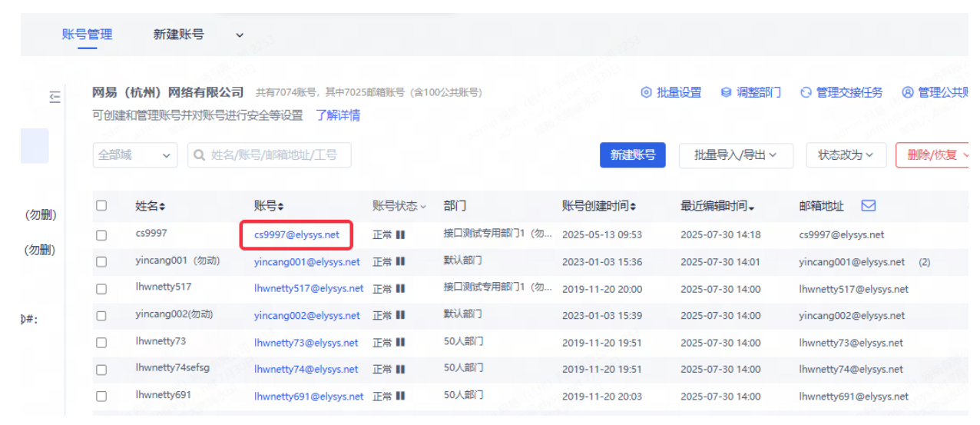Select the checkbox for row cs9997
Image resolution: width=980 pixels, height=425 pixels.
tap(101, 234)
